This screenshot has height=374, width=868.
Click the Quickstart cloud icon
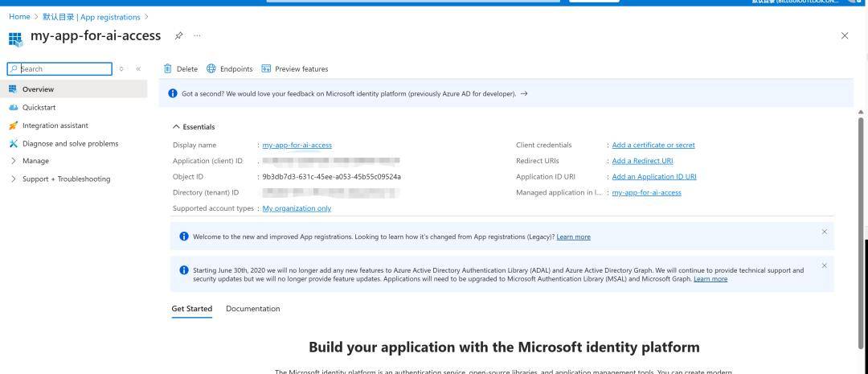14,108
